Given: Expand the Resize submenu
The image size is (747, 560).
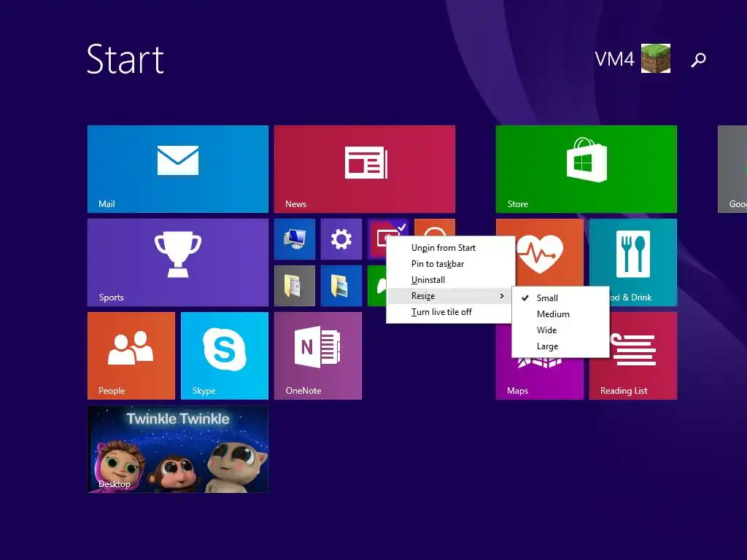Looking at the screenshot, I should click(x=451, y=296).
